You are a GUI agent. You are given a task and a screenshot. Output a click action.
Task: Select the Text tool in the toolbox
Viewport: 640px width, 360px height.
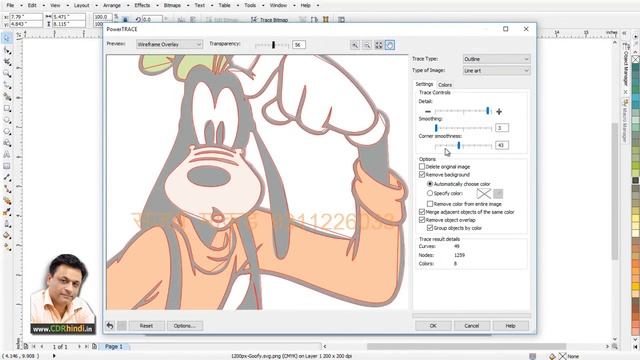pos(7,155)
